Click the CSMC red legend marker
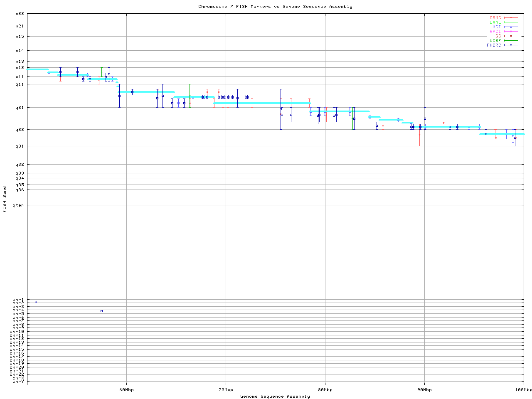 tap(511, 18)
